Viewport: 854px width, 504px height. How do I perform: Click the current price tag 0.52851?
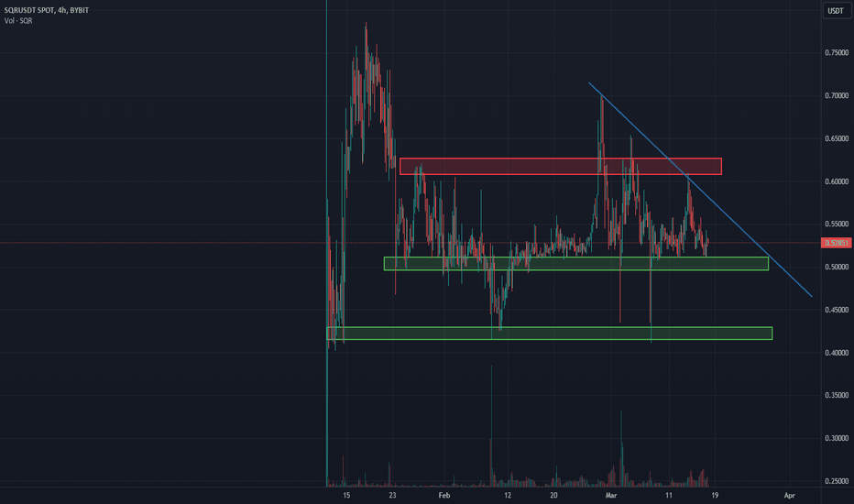(x=836, y=243)
